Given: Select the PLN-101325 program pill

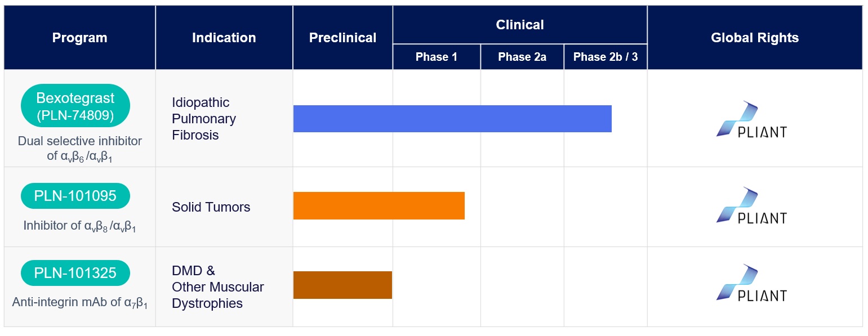Looking at the screenshot, I should tap(75, 273).
